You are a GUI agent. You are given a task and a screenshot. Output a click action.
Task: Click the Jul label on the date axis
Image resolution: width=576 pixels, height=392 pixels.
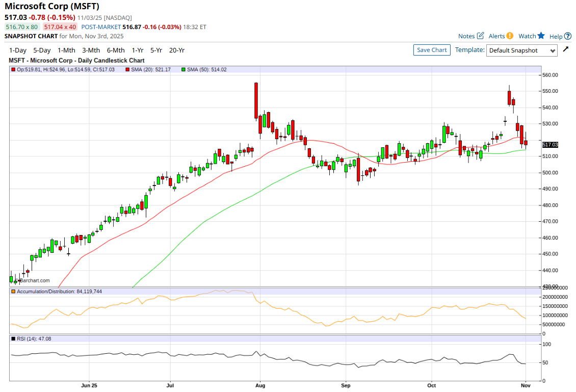(x=170, y=385)
